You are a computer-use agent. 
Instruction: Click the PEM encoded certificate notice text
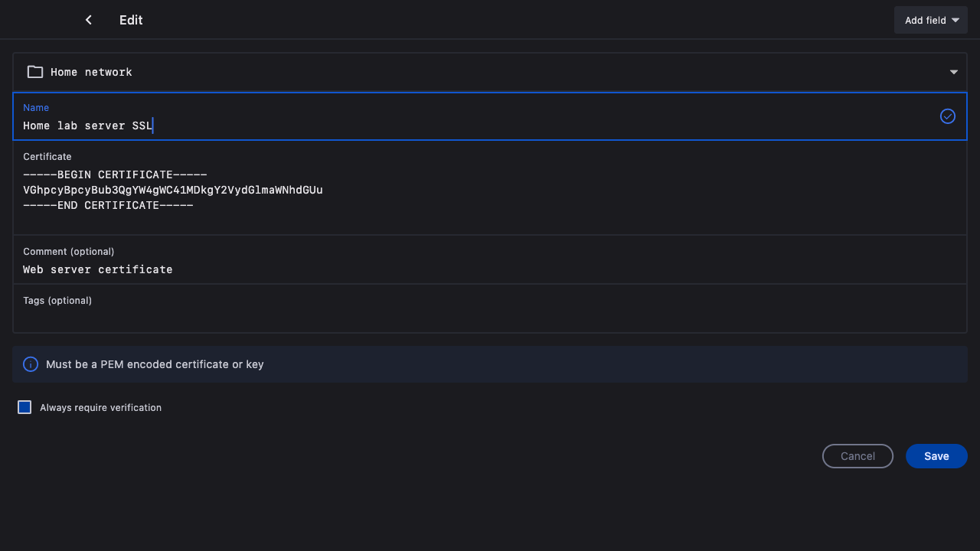[x=155, y=364]
